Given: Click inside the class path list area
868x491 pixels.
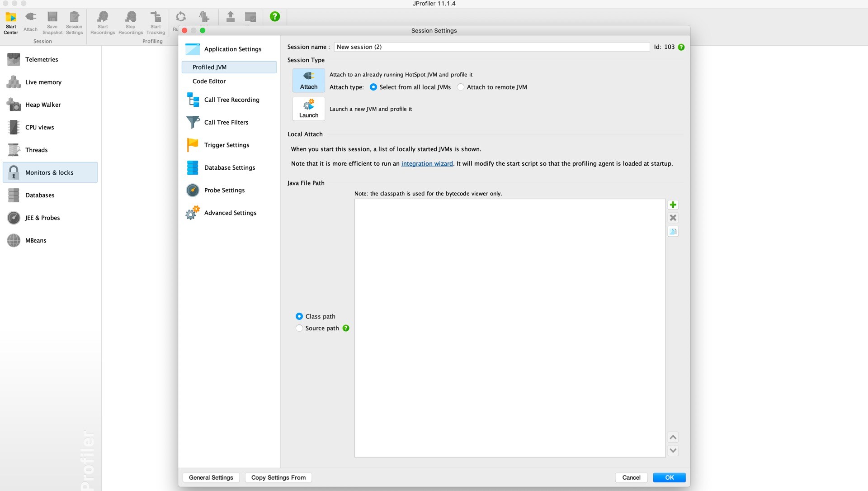Looking at the screenshot, I should (510, 328).
